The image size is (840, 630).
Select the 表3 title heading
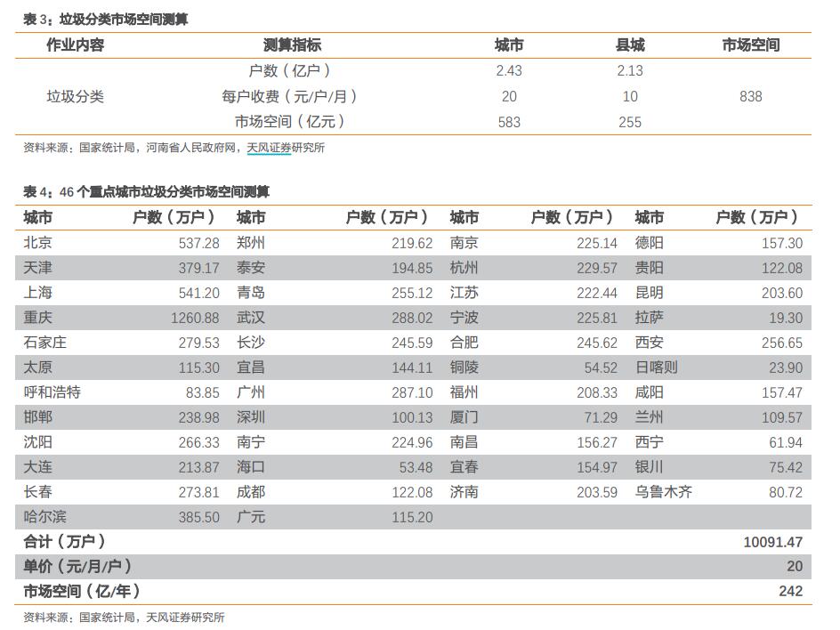(106, 19)
